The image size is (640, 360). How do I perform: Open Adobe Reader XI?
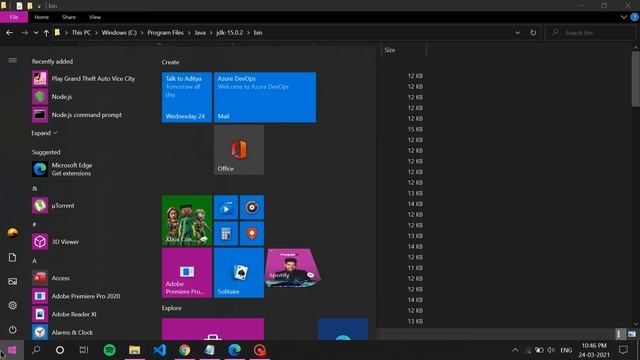tap(64, 314)
